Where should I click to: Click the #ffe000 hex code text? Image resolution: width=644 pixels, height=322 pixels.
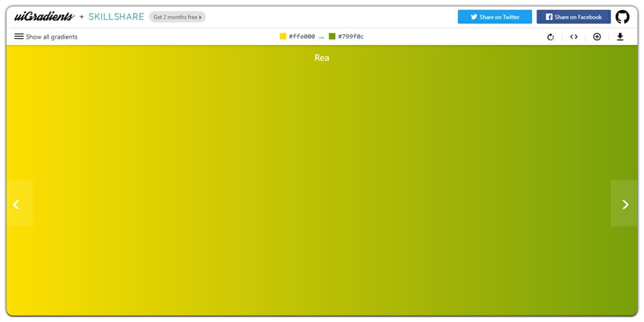pos(302,37)
